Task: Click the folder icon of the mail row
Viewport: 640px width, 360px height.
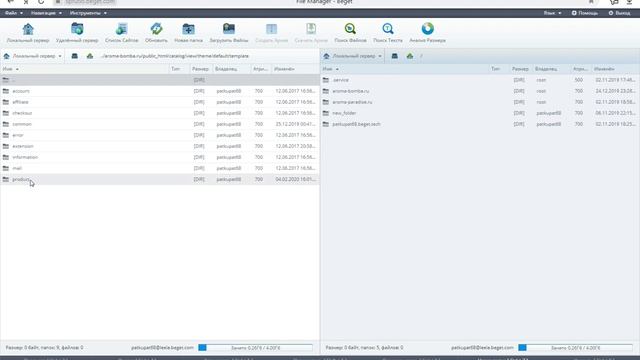Action: 6,168
